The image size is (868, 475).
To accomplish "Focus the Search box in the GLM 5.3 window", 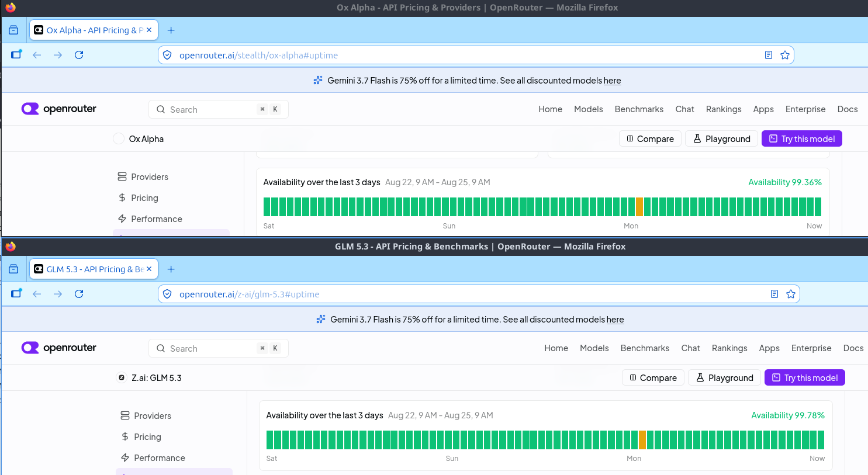I will point(219,348).
